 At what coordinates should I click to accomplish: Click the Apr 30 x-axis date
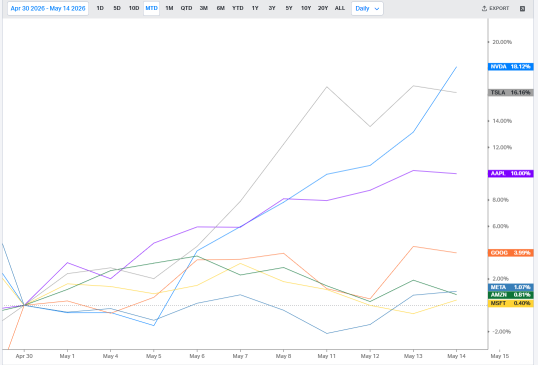(x=24, y=356)
